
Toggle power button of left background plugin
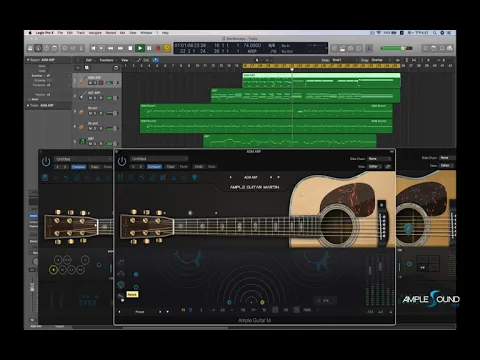pyautogui.click(x=46, y=162)
